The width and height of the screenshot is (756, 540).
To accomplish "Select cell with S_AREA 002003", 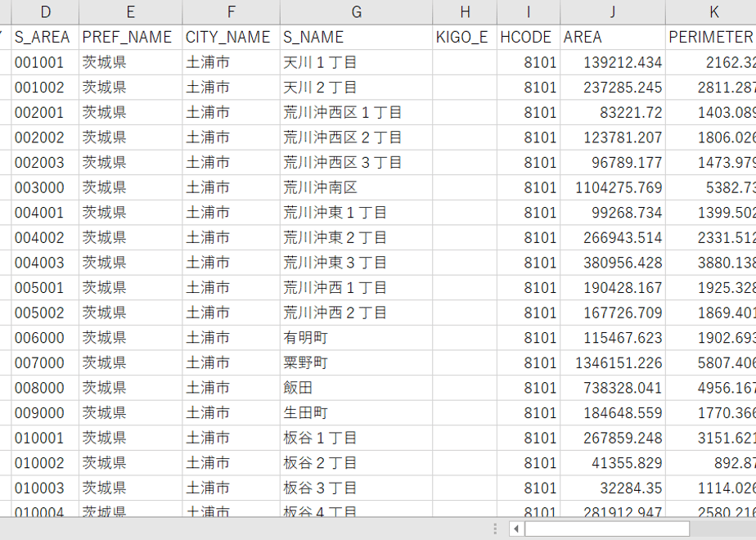I will coord(45,163).
